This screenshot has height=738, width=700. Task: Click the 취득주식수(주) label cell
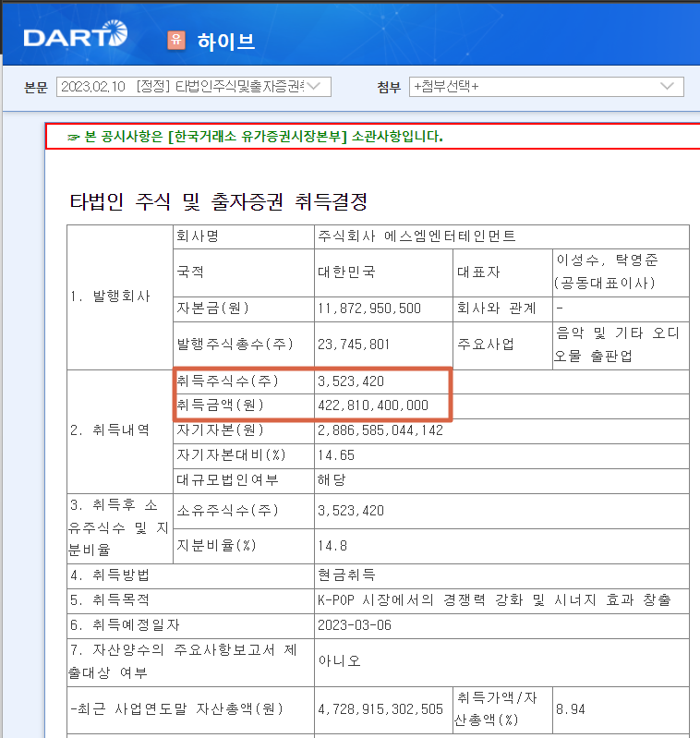click(x=243, y=381)
